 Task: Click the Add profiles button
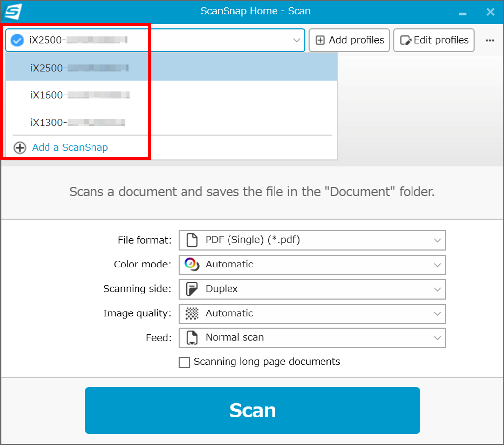pyautogui.click(x=349, y=40)
